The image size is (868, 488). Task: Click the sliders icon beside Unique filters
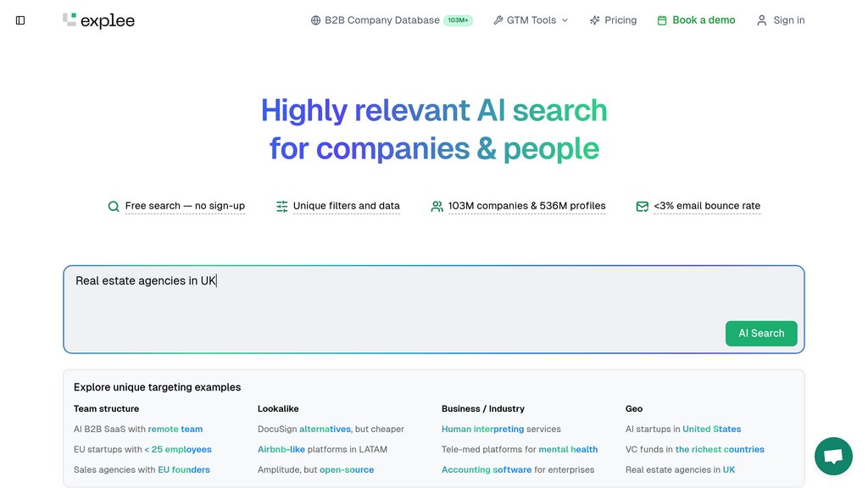coord(282,206)
